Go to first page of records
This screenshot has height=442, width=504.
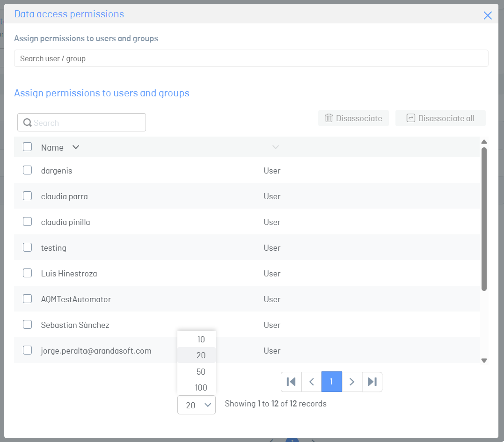point(291,382)
